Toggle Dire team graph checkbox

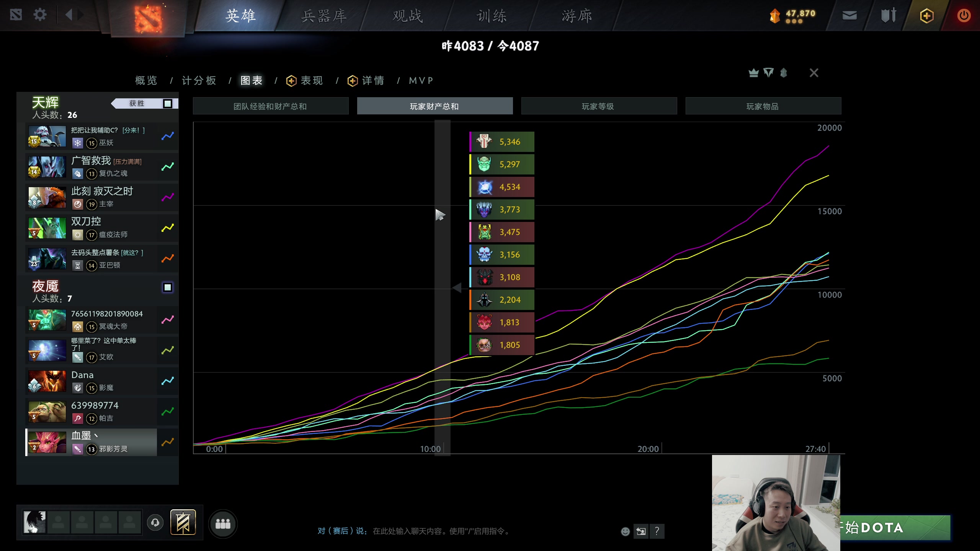[x=168, y=287]
